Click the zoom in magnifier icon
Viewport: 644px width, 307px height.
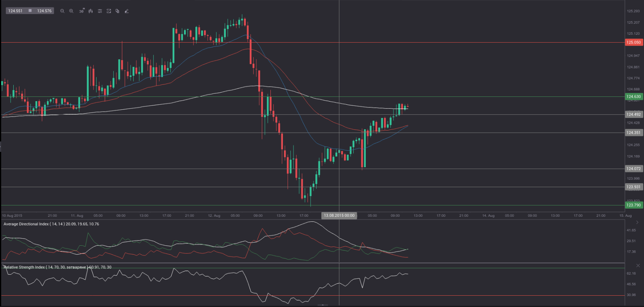(x=71, y=11)
